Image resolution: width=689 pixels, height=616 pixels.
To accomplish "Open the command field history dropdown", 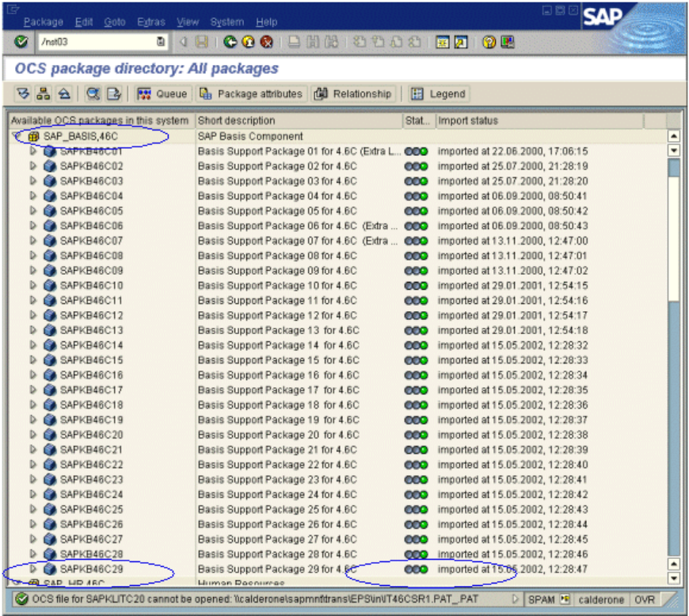I will tap(161, 42).
